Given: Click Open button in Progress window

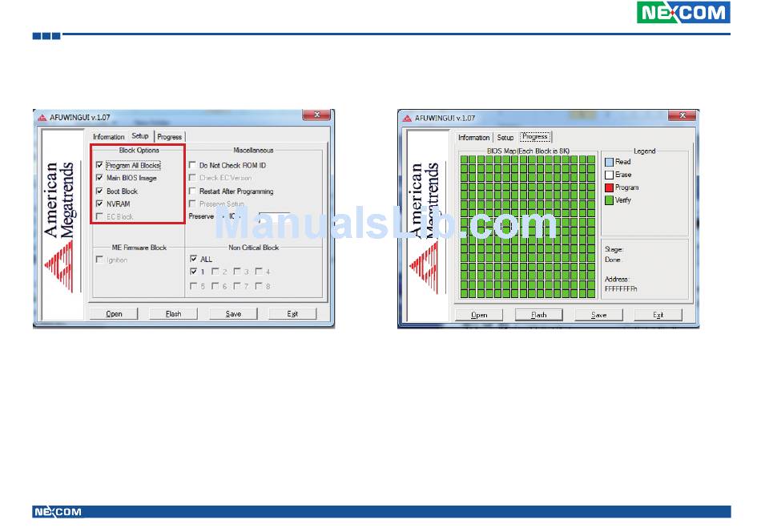Looking at the screenshot, I should coord(479,315).
